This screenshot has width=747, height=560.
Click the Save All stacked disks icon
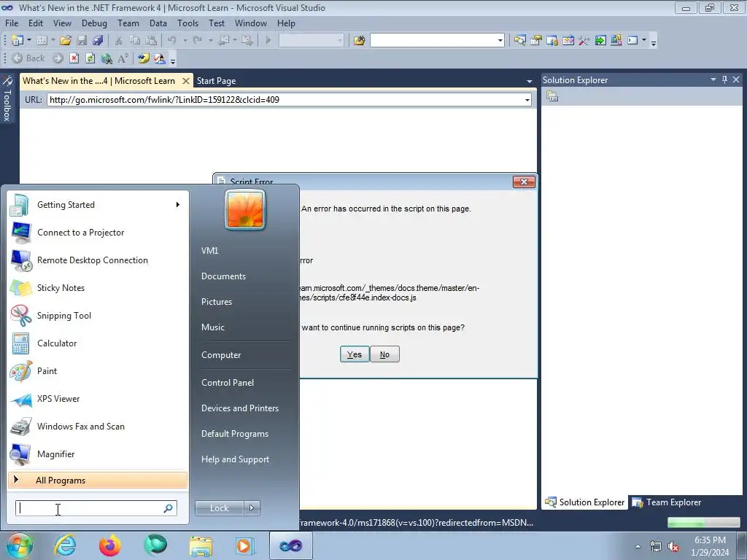tap(98, 41)
